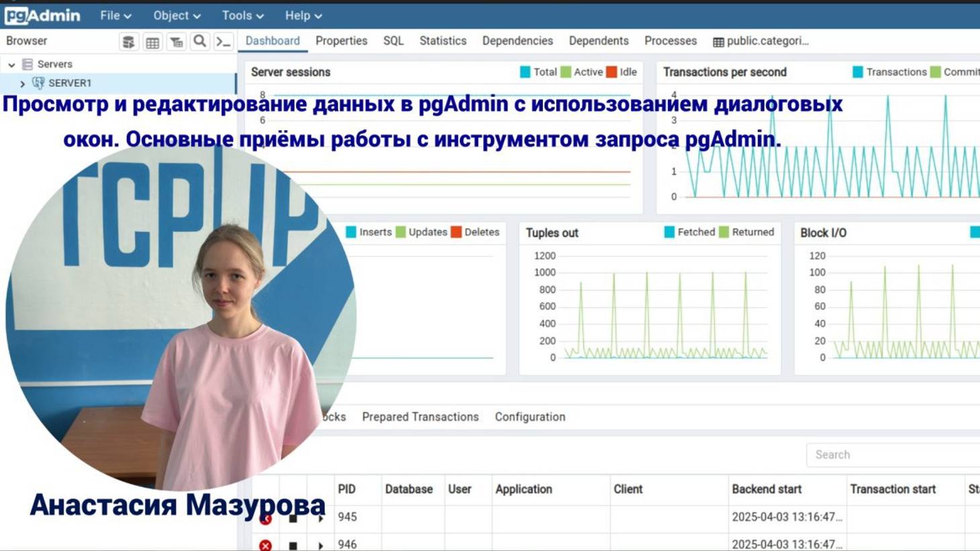Click the SERVER1 PostgreSQL elephant icon
Viewport: 980px width, 551px height.
click(x=38, y=83)
